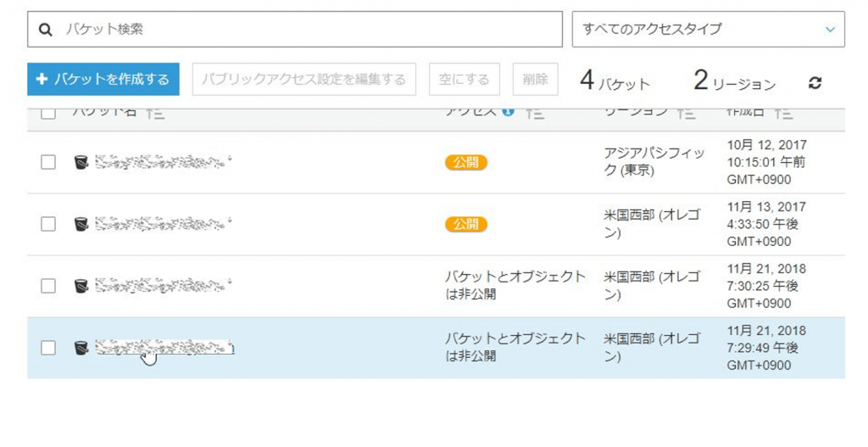Sort by bucket name column icon

click(155, 114)
